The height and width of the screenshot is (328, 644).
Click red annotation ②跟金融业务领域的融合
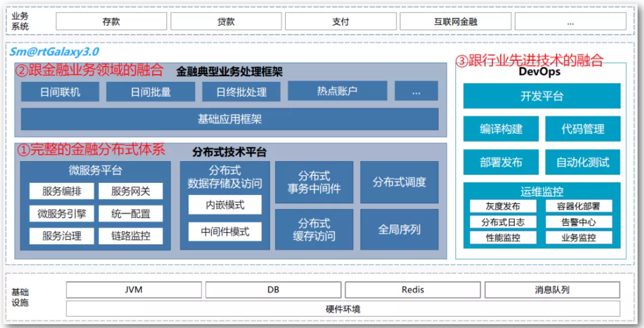[90, 70]
